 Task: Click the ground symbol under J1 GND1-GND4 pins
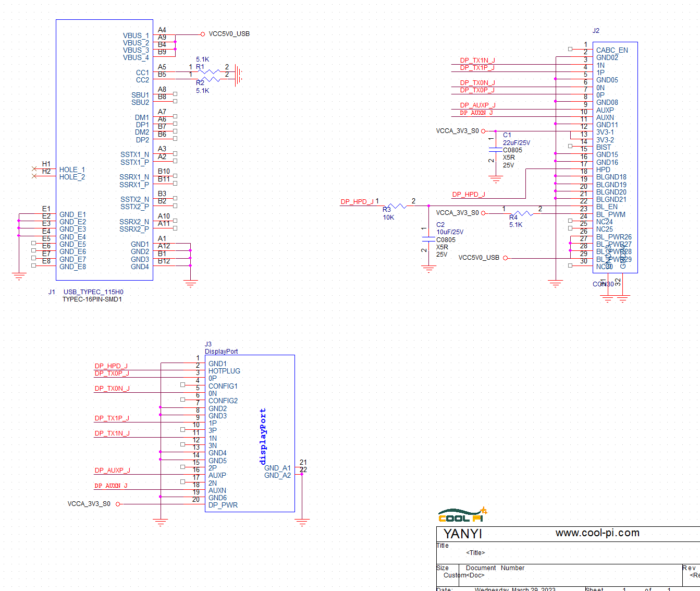190,284
